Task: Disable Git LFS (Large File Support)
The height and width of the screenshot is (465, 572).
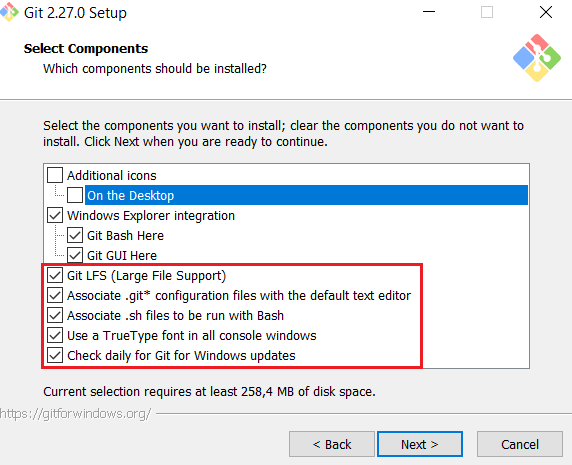Action: [55, 275]
